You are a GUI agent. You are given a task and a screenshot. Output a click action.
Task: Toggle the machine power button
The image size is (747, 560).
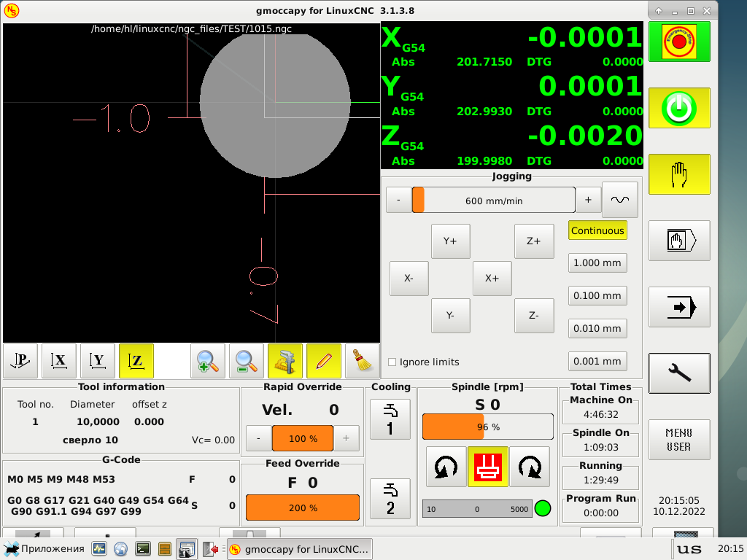pyautogui.click(x=679, y=108)
